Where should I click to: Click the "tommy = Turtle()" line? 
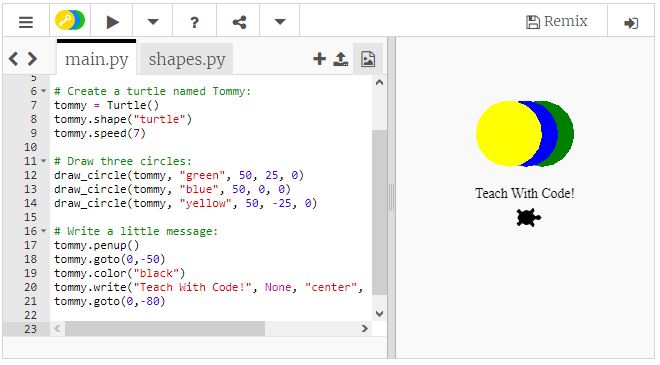[x=106, y=105]
